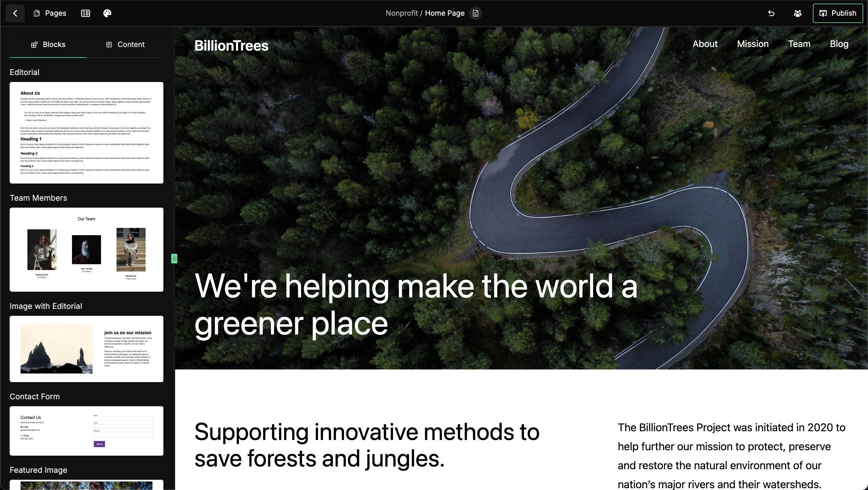The width and height of the screenshot is (868, 490).
Task: Click the layout panel icon in the top bar
Action: tap(86, 13)
